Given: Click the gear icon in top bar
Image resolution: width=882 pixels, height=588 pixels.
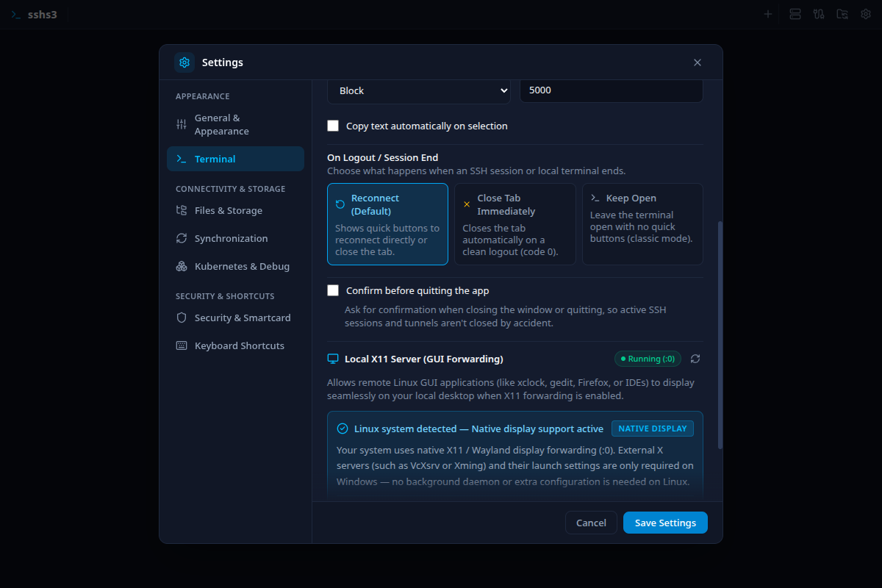Looking at the screenshot, I should (x=866, y=14).
